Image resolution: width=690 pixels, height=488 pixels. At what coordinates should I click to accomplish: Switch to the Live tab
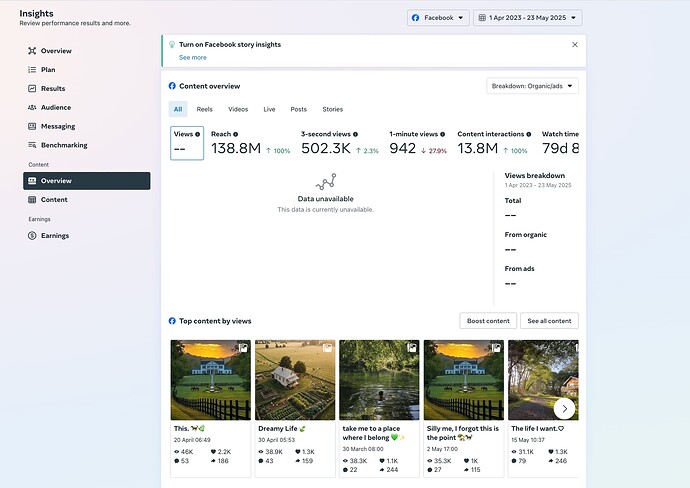click(x=269, y=109)
